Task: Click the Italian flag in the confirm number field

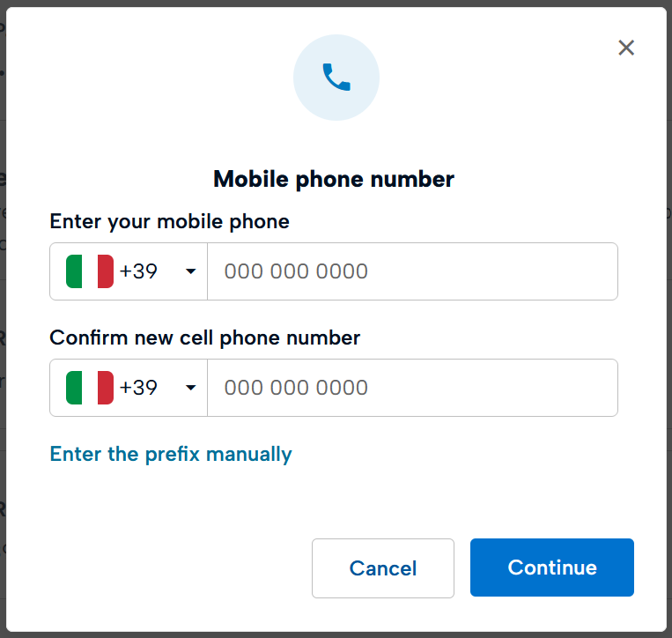Action: coord(90,388)
